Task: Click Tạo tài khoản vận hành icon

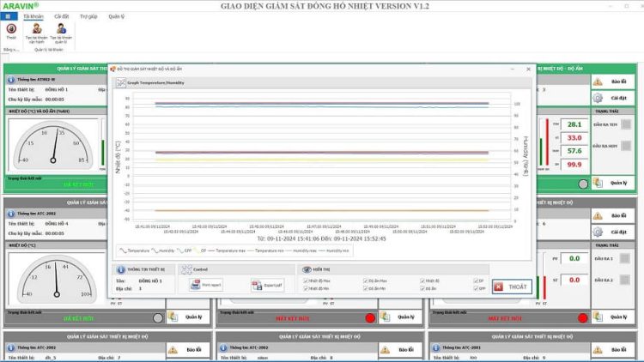Action: coord(36,28)
